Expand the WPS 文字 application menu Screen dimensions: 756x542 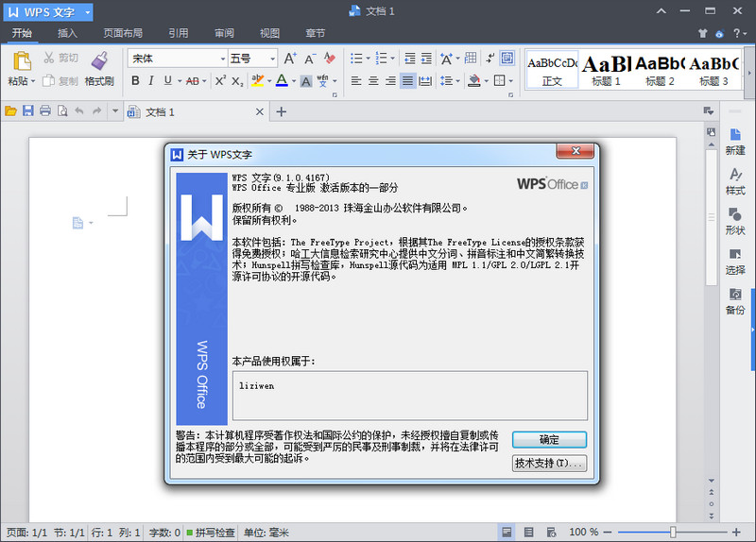coord(48,12)
